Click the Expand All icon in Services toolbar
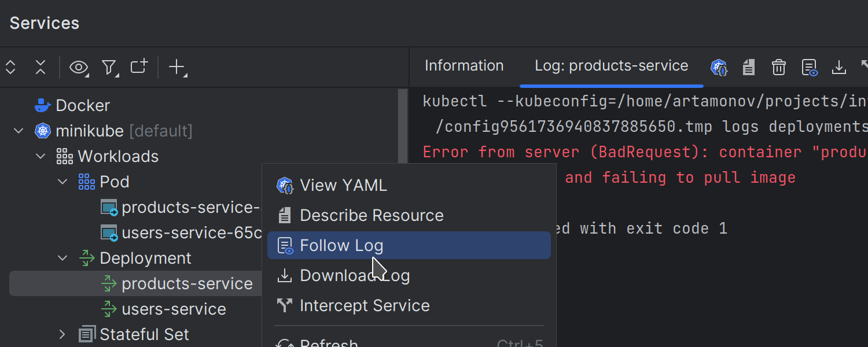Viewport: 868px width, 347px height. click(x=10, y=67)
